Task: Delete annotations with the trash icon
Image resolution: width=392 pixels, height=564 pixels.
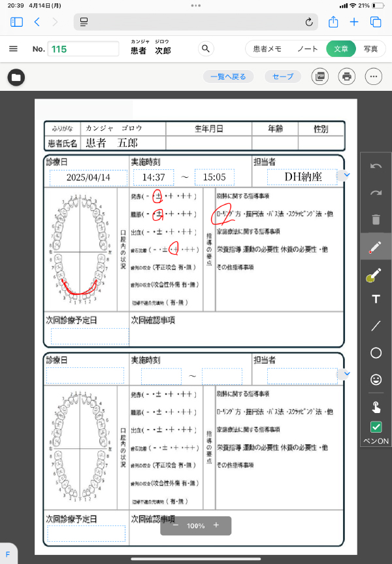Action: click(376, 219)
